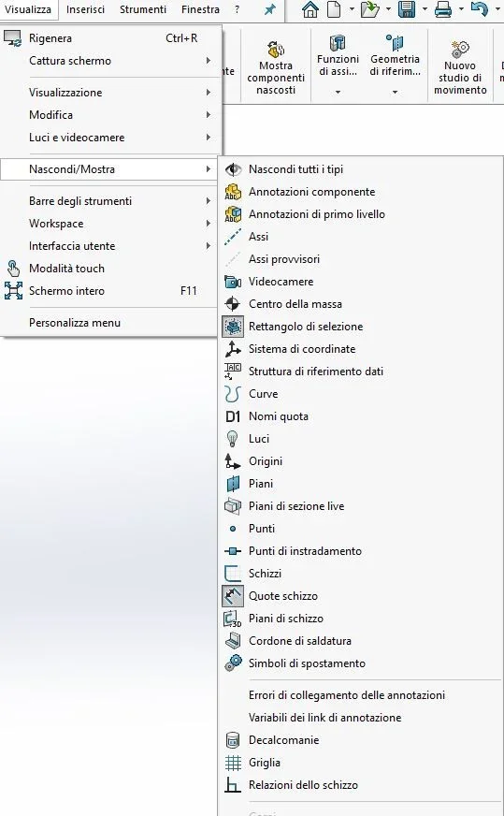Select Schermo intero option
504x816 pixels.
[x=108, y=291]
